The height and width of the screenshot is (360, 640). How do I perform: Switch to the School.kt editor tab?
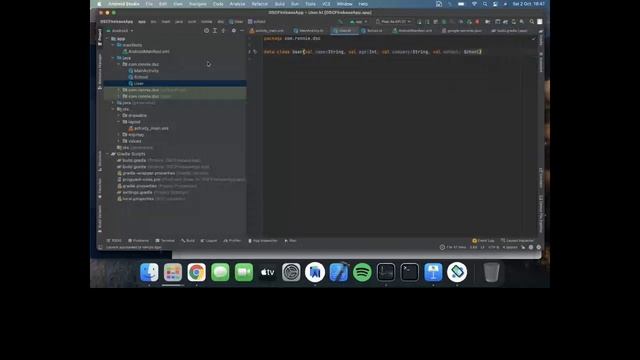372,31
